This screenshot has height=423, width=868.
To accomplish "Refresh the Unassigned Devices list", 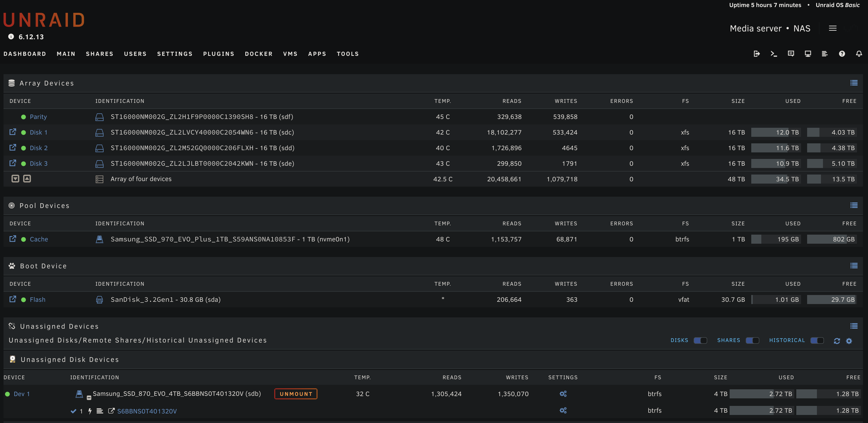I will coord(837,341).
